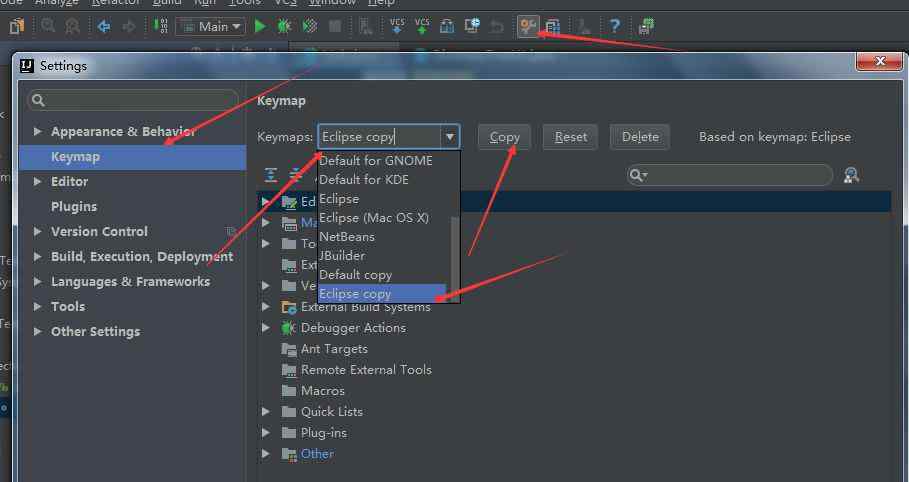The image size is (909, 482).
Task: Click the Find magnifier toolbar icon
Action: (48, 26)
